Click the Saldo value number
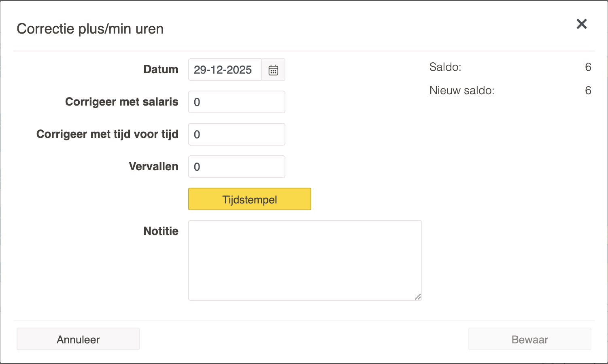 click(588, 67)
